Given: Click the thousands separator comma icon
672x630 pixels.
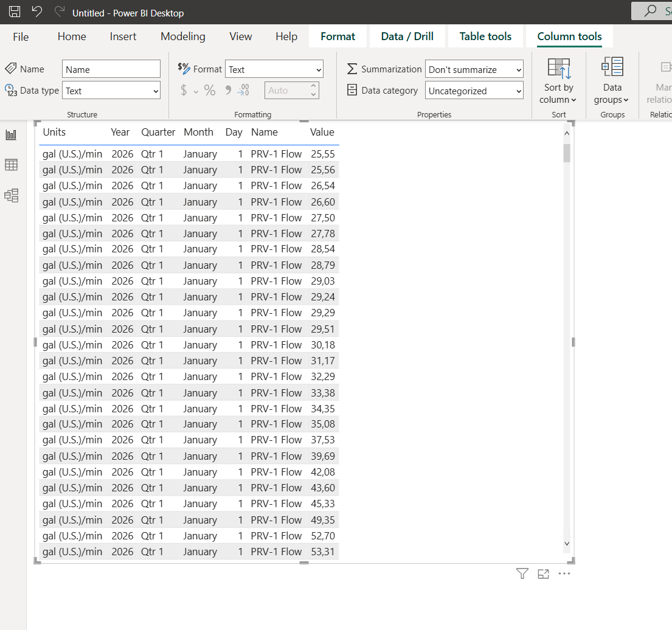Looking at the screenshot, I should pos(227,91).
